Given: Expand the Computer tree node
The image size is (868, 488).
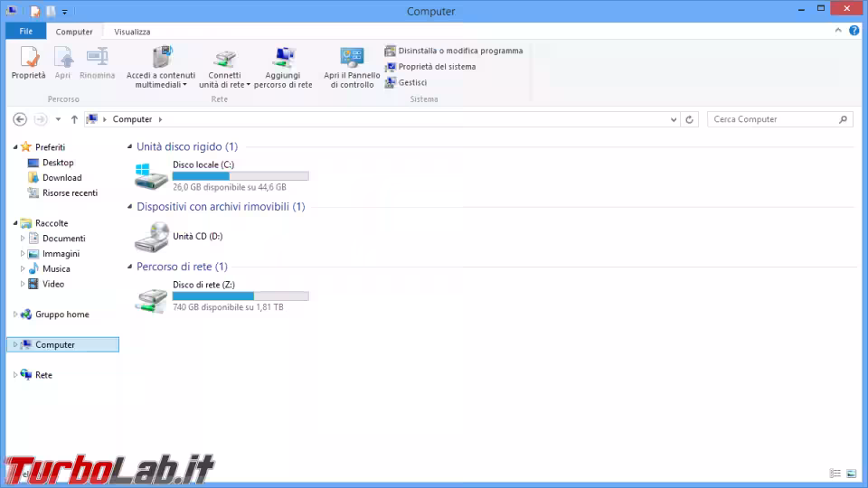Looking at the screenshot, I should pos(15,344).
